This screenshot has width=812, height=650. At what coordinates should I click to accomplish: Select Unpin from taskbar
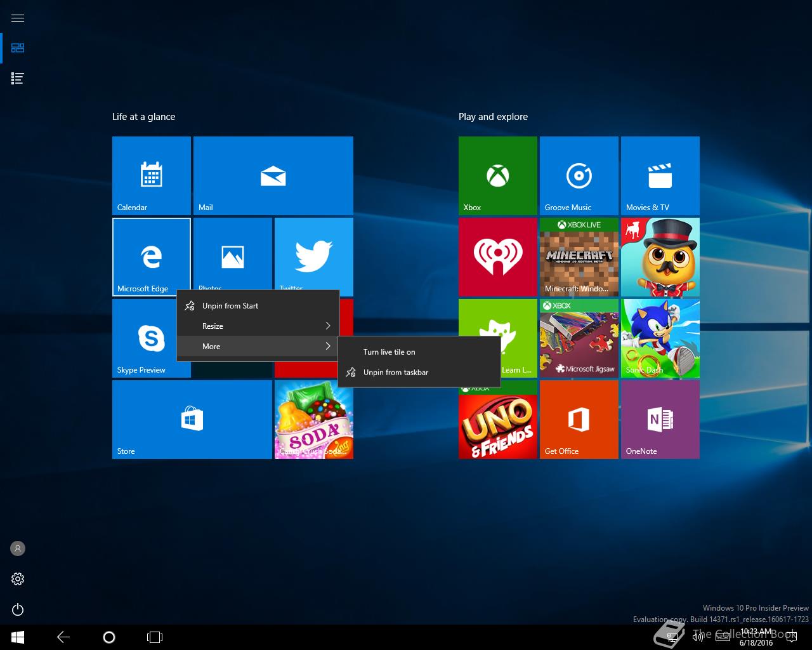click(x=419, y=373)
